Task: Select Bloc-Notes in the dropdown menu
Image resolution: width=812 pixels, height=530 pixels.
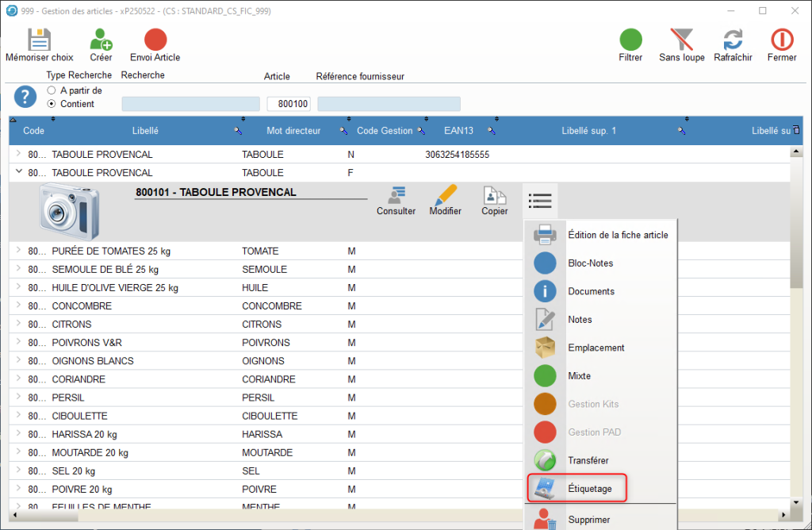Action: coord(590,263)
